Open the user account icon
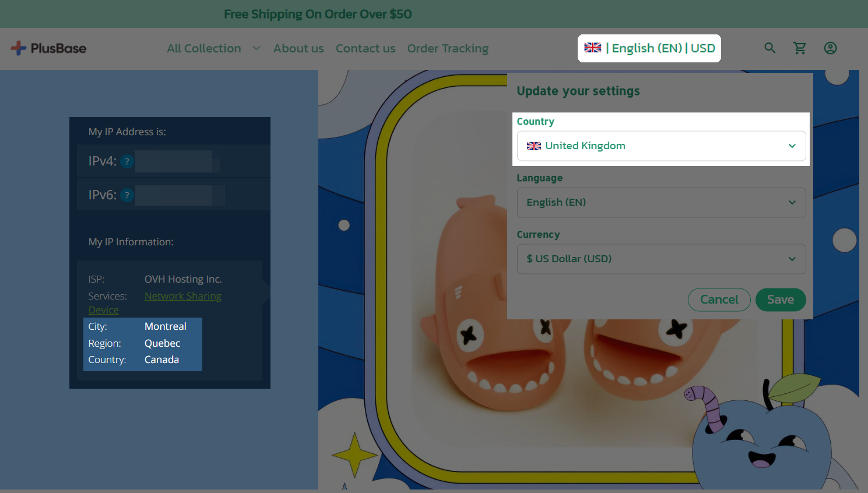The width and height of the screenshot is (868, 493). pyautogui.click(x=830, y=48)
